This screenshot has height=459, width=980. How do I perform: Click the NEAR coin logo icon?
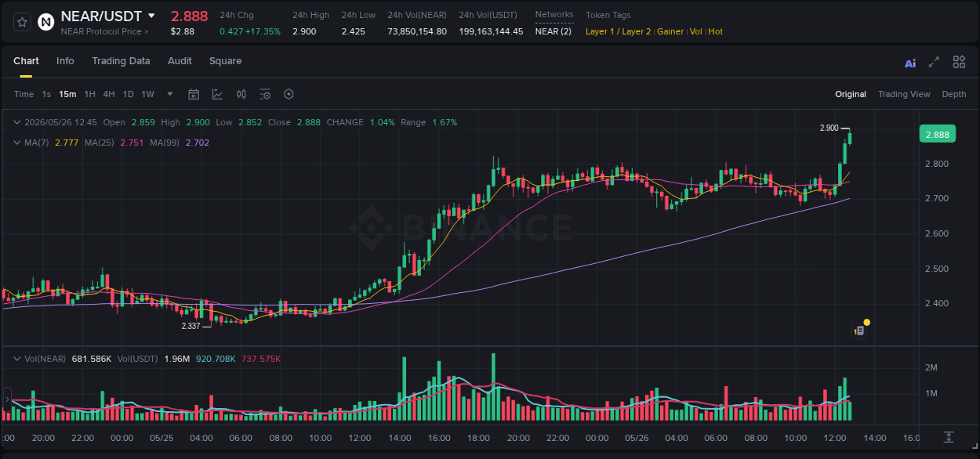[46, 22]
